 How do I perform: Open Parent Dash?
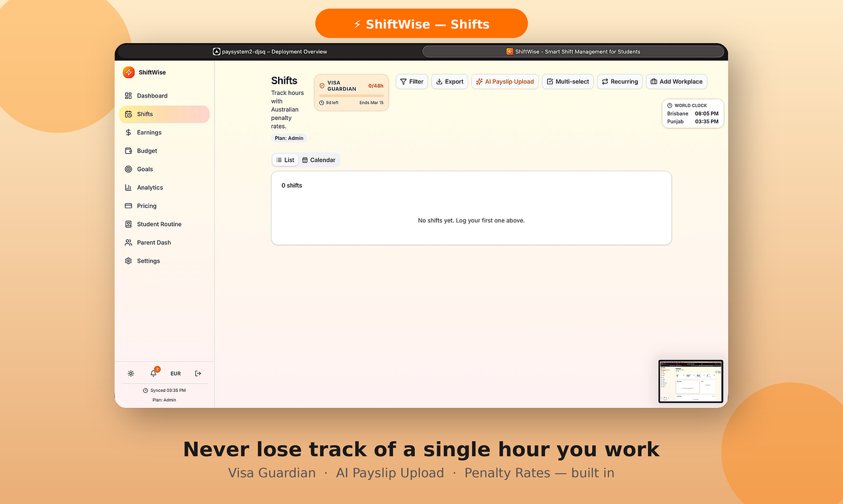coord(165,243)
